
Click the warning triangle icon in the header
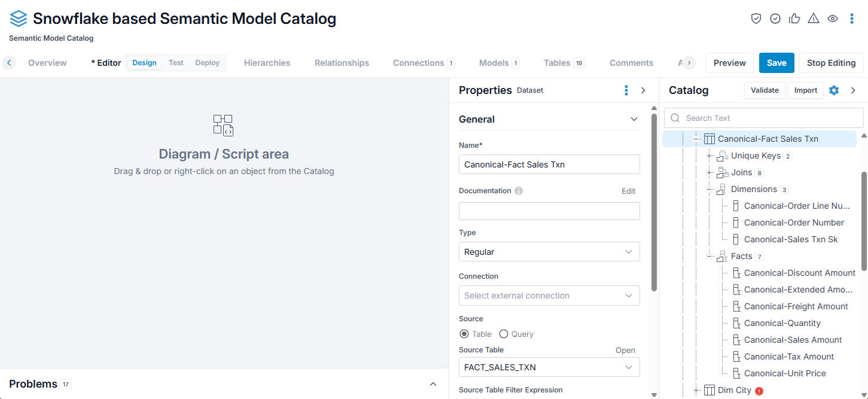tap(814, 19)
